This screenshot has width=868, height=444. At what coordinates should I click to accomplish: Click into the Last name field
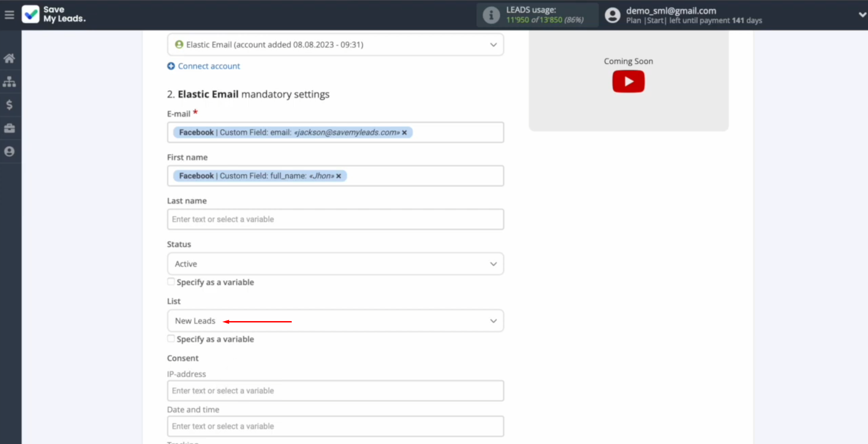tap(335, 220)
